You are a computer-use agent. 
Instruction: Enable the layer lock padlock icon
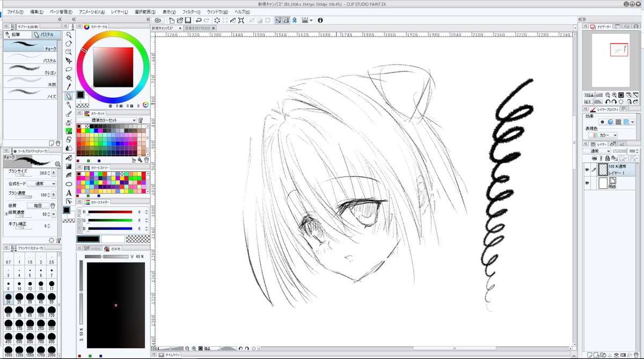click(607, 158)
